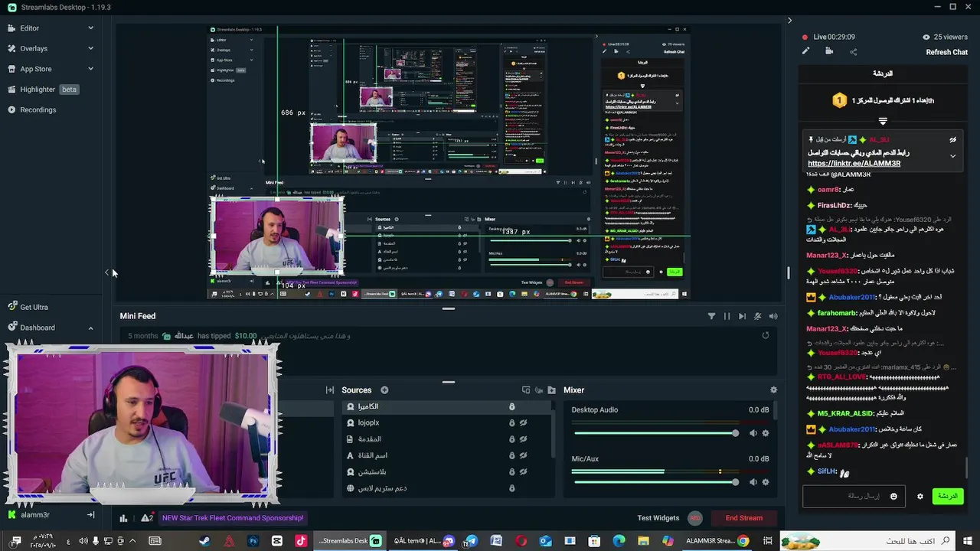Image resolution: width=980 pixels, height=551 pixels.
Task: Open Mixer advanced audio settings gear
Action: click(773, 390)
